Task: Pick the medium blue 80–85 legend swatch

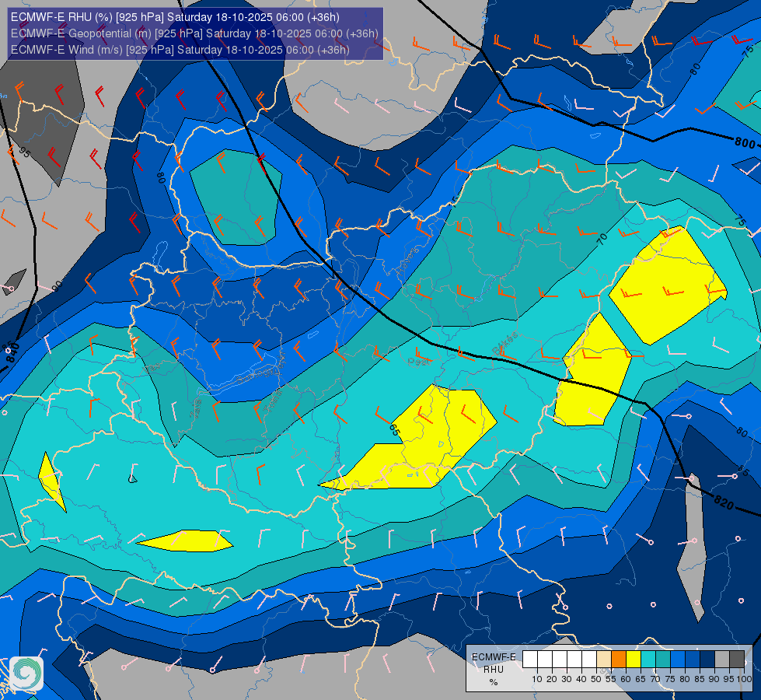Action: [693, 660]
